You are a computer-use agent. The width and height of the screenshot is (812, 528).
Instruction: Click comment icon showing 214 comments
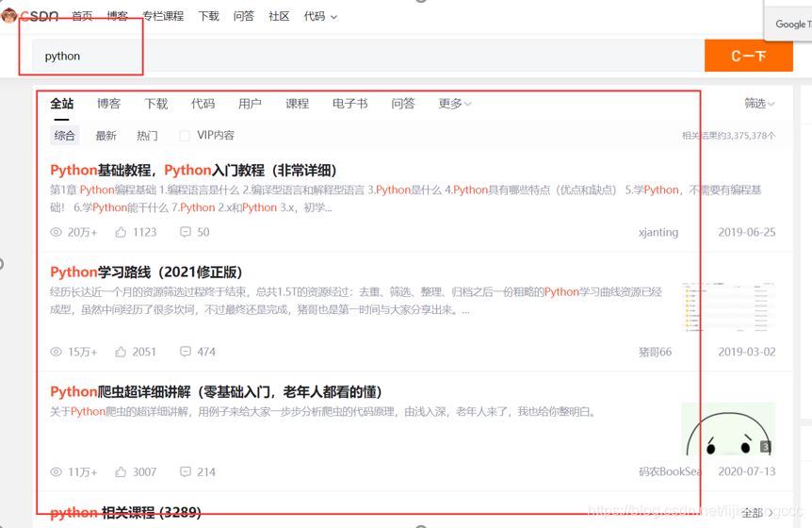(186, 471)
